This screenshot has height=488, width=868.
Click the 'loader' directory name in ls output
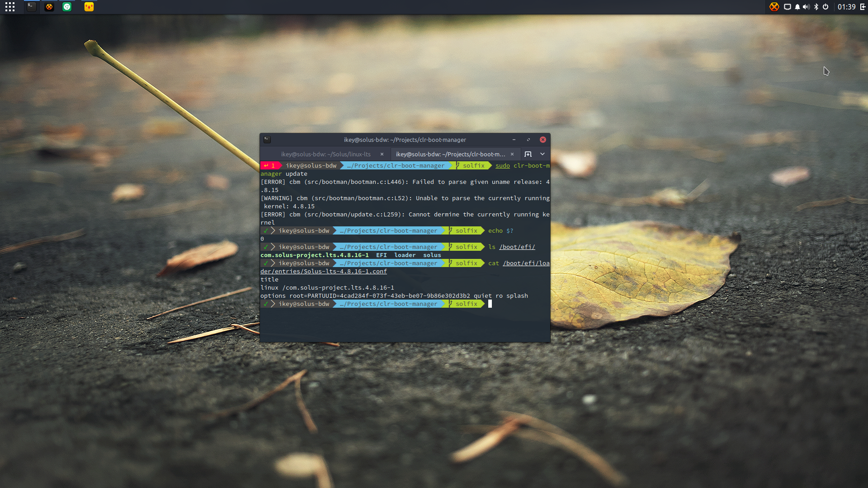[x=405, y=255]
